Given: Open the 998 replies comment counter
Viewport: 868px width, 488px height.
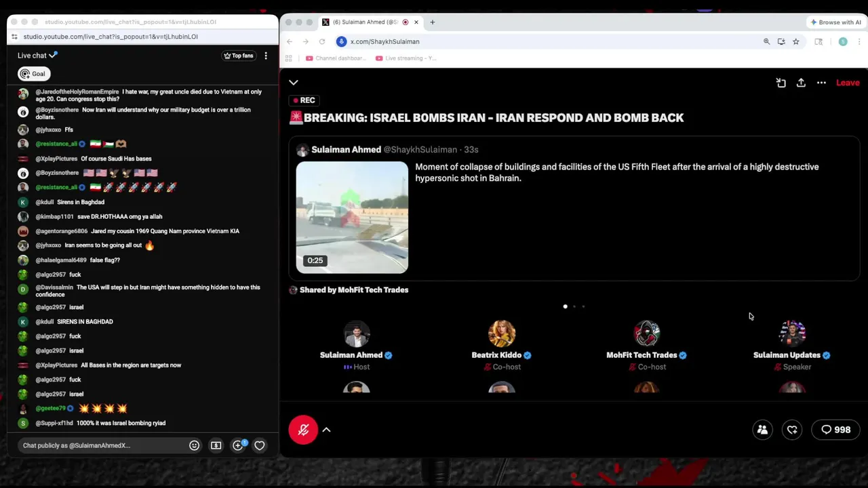Looking at the screenshot, I should point(835,430).
